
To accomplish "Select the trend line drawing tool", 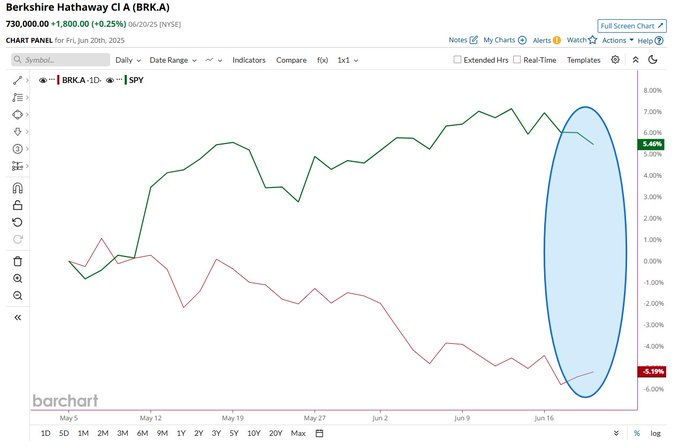I will pyautogui.click(x=17, y=80).
